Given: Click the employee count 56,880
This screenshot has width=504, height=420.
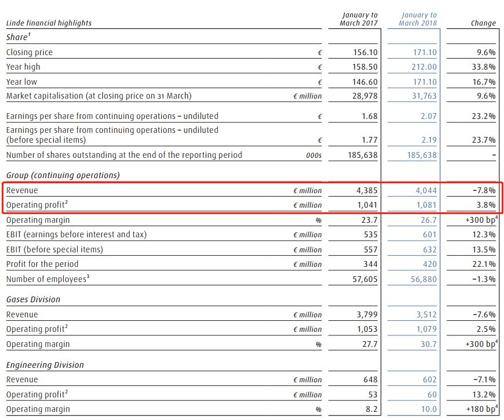Looking at the screenshot, I should tap(423, 279).
